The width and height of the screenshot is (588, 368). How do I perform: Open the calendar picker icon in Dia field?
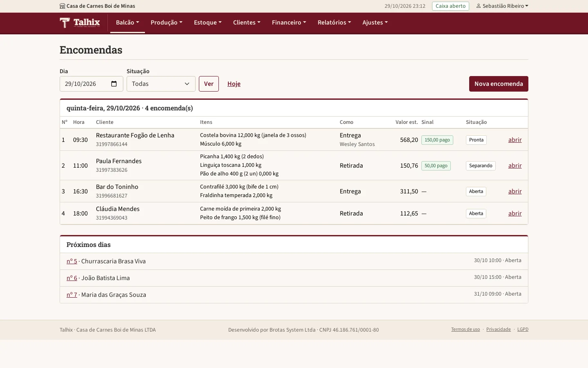[114, 84]
